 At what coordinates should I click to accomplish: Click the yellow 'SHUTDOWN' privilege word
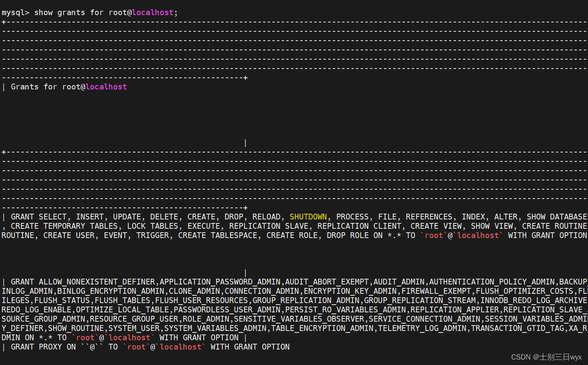pyautogui.click(x=308, y=217)
